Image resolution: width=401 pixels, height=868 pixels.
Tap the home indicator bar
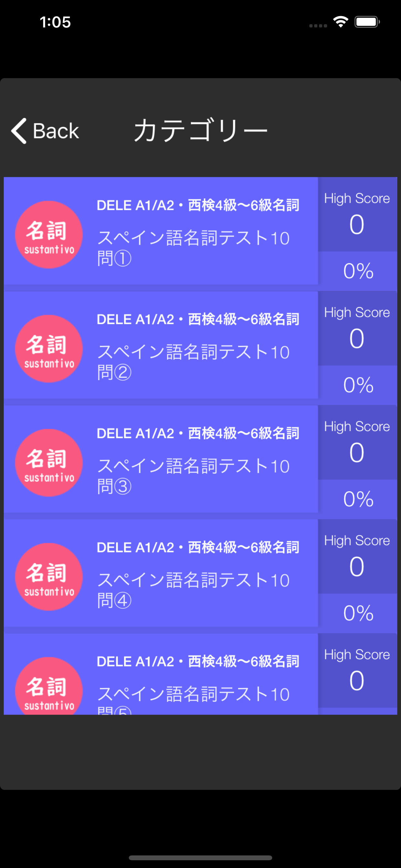(x=200, y=858)
